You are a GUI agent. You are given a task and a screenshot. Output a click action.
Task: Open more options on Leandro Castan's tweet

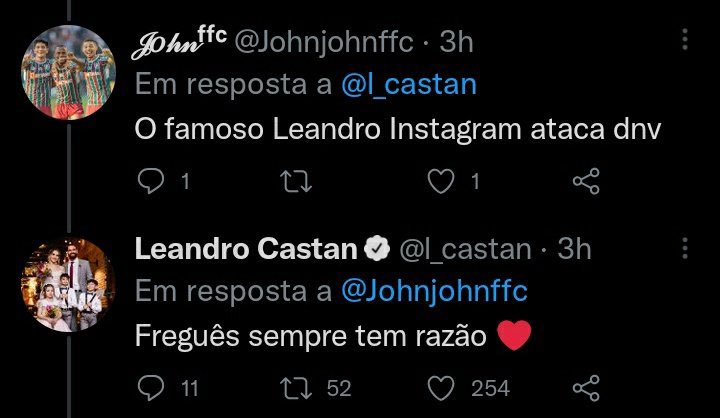point(685,247)
